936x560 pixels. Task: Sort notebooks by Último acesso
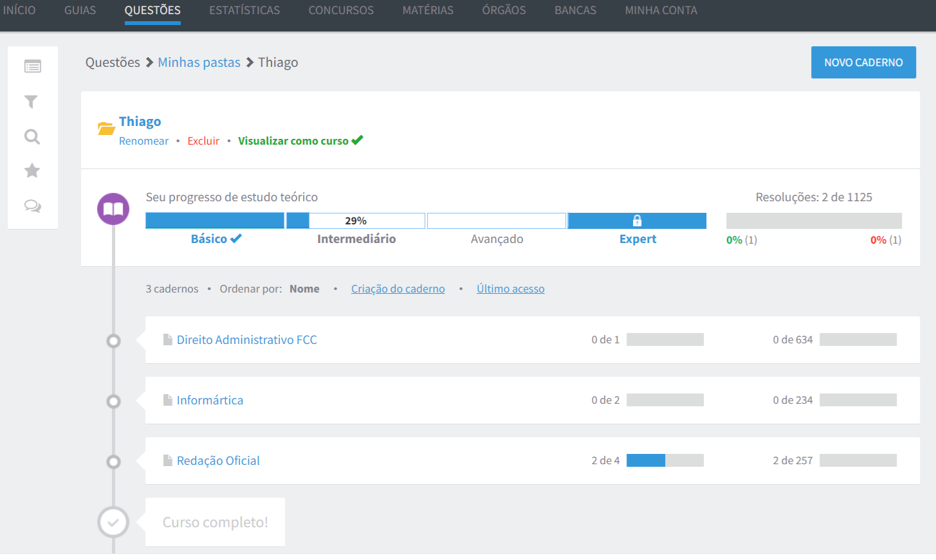[510, 289]
